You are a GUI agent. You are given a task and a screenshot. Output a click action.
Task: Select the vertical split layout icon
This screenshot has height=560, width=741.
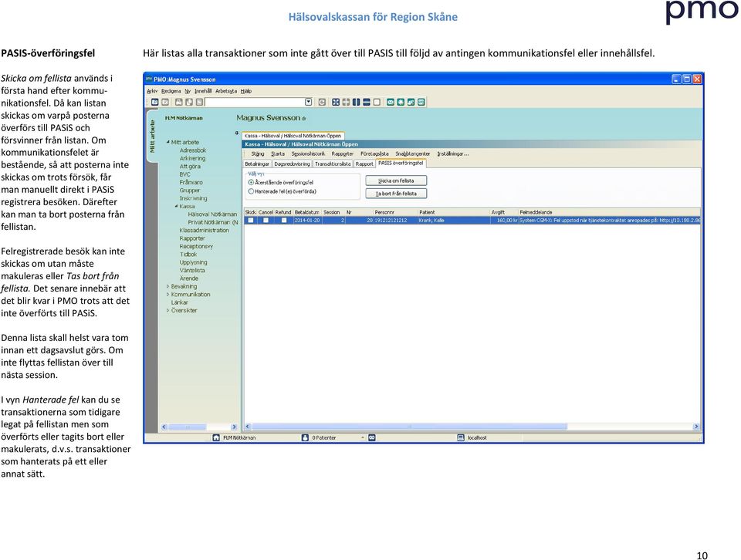click(x=357, y=102)
